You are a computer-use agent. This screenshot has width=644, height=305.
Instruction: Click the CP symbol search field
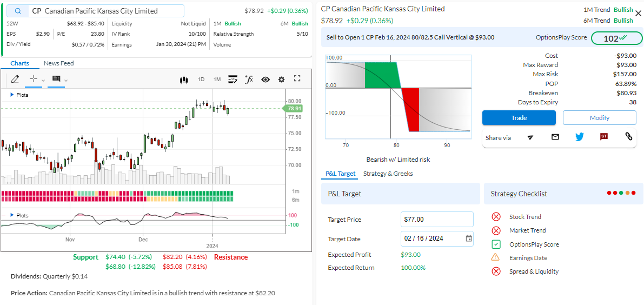(95, 11)
